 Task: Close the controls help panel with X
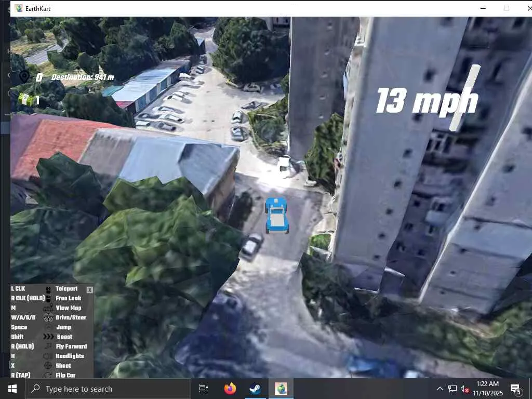point(89,290)
